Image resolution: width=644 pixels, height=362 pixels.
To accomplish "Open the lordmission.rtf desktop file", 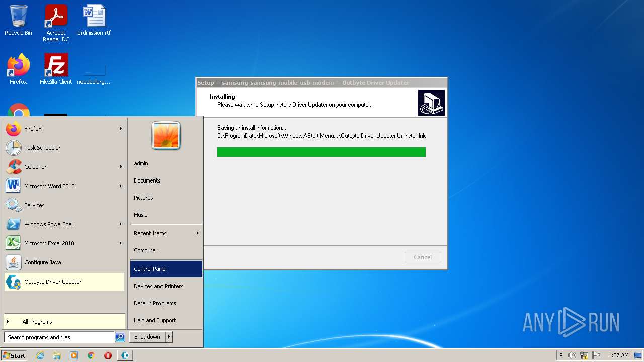I will tap(94, 20).
